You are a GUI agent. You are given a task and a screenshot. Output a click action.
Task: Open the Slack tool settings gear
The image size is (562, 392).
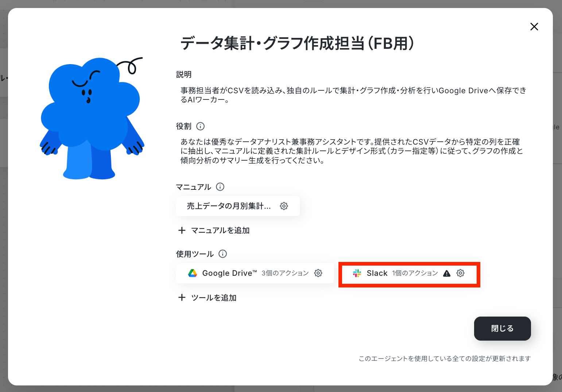pyautogui.click(x=460, y=273)
